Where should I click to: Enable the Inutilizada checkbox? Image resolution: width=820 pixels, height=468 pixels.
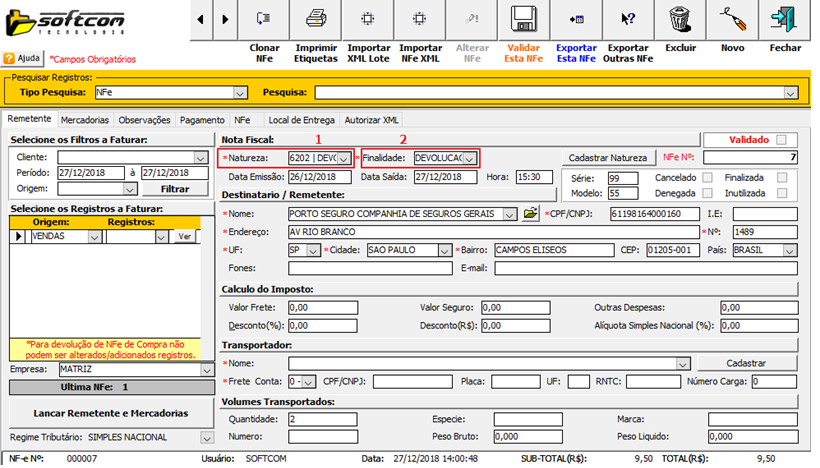click(782, 193)
